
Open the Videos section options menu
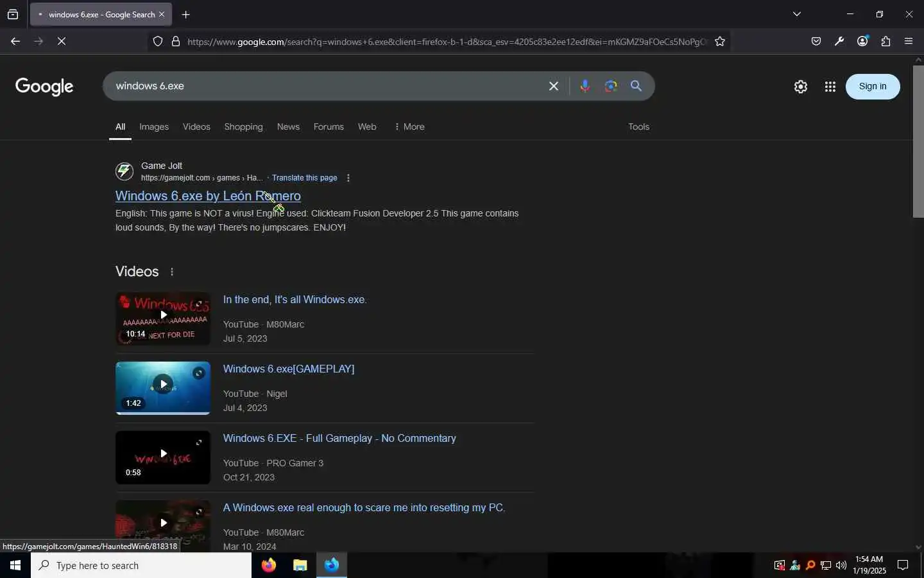point(172,272)
